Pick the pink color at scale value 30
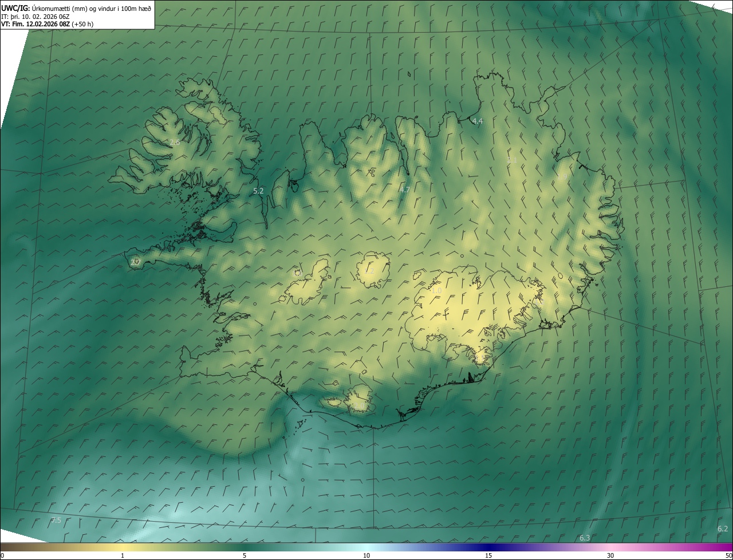 [610, 547]
